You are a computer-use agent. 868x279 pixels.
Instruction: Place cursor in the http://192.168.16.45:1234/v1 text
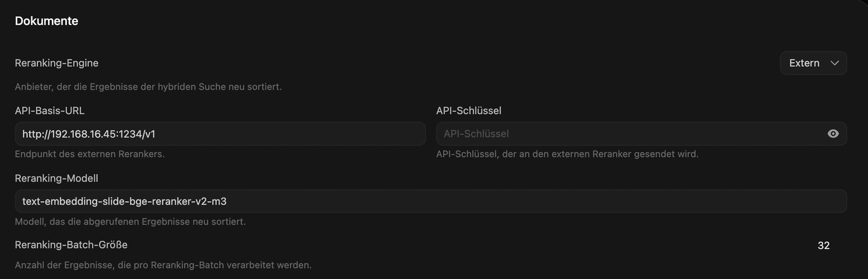[x=89, y=134]
